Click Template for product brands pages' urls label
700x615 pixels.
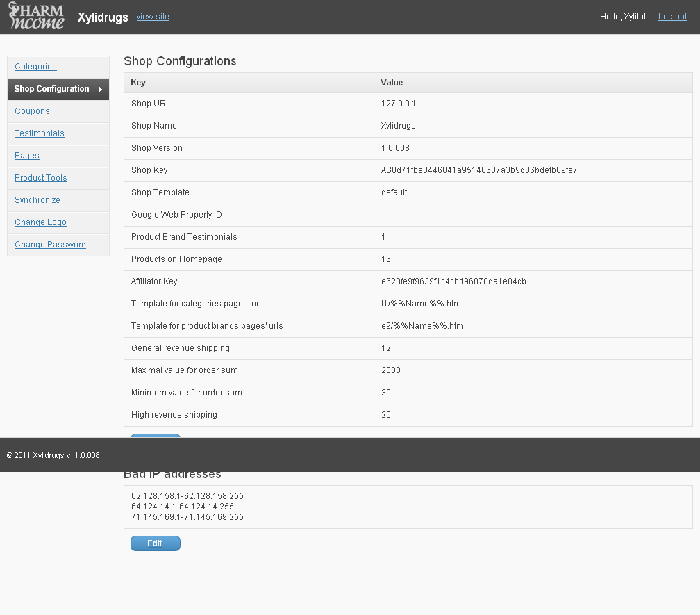207,326
